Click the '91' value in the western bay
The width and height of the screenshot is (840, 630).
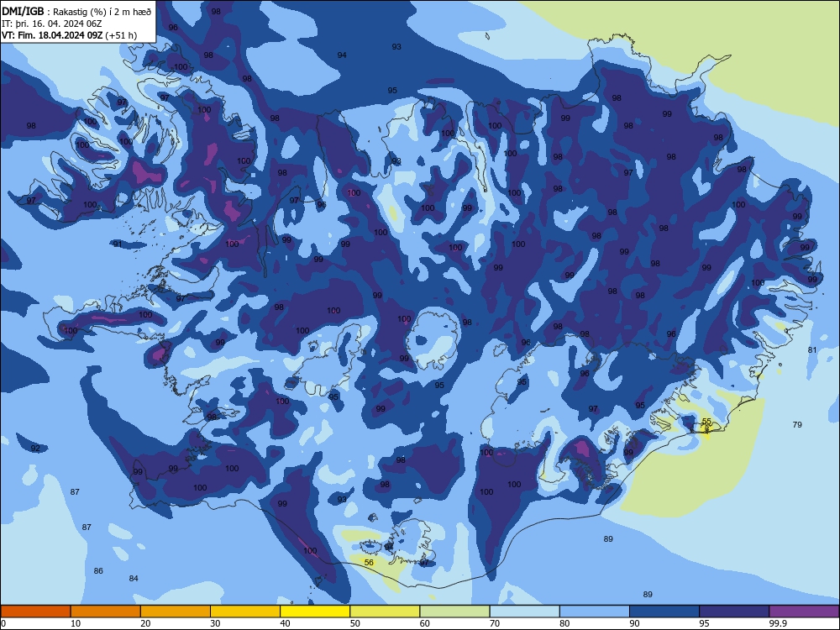pyautogui.click(x=118, y=244)
